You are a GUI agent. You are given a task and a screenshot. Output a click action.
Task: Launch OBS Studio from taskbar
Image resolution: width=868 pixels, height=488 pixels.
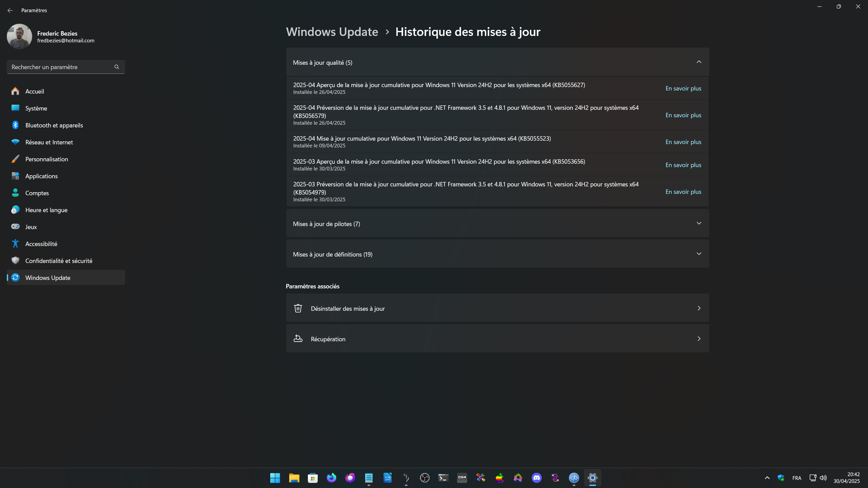tap(425, 478)
